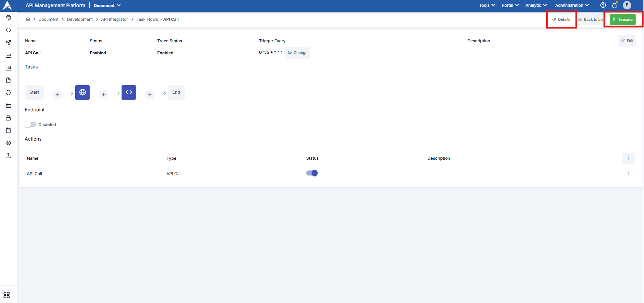The image size is (644, 303).
Task: Expand the Document workspace dropdown
Action: [x=107, y=5]
